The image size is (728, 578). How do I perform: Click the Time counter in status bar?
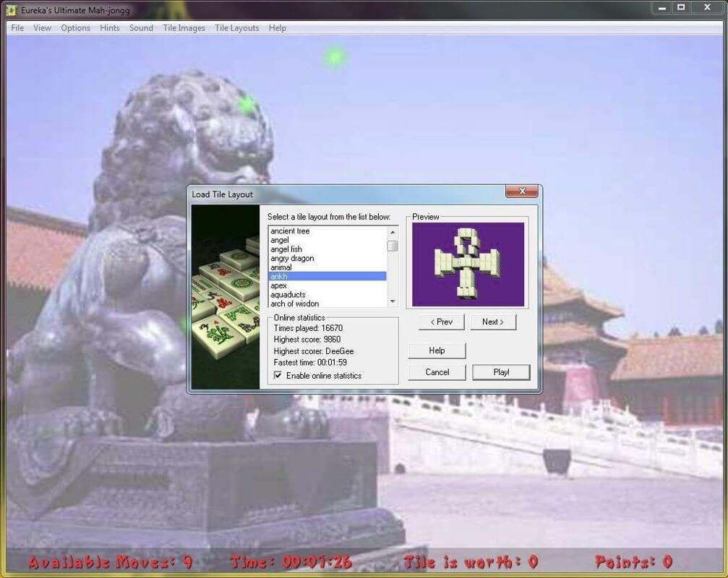291,562
